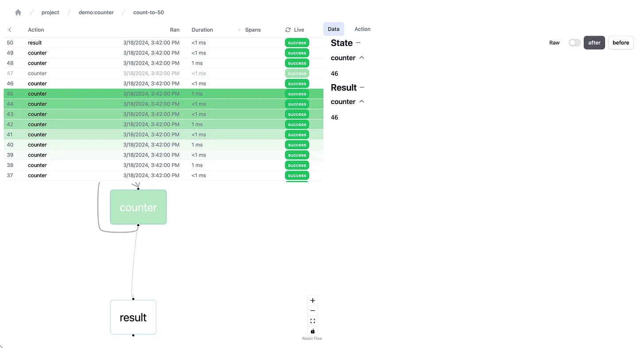Zoom out using the minus control
Screen dimensions: 644x348
point(313,310)
